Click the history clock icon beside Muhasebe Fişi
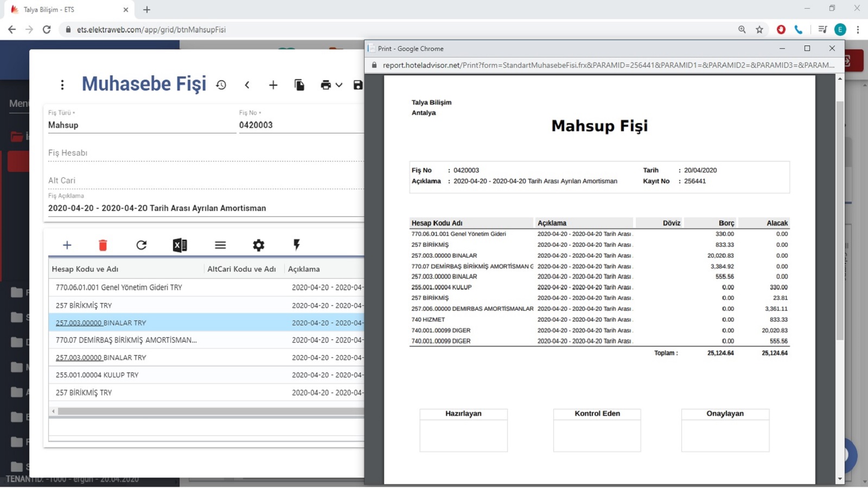 click(221, 85)
